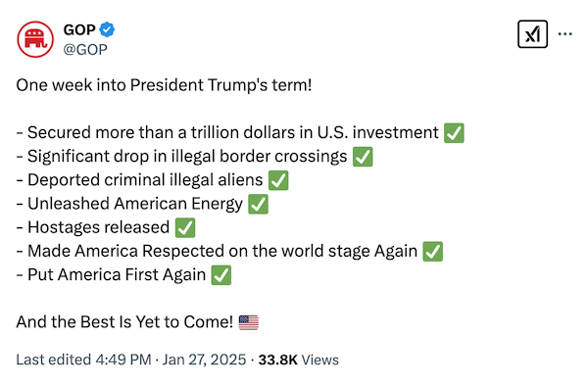
Task: Click the American flag emoji
Action: 249,322
